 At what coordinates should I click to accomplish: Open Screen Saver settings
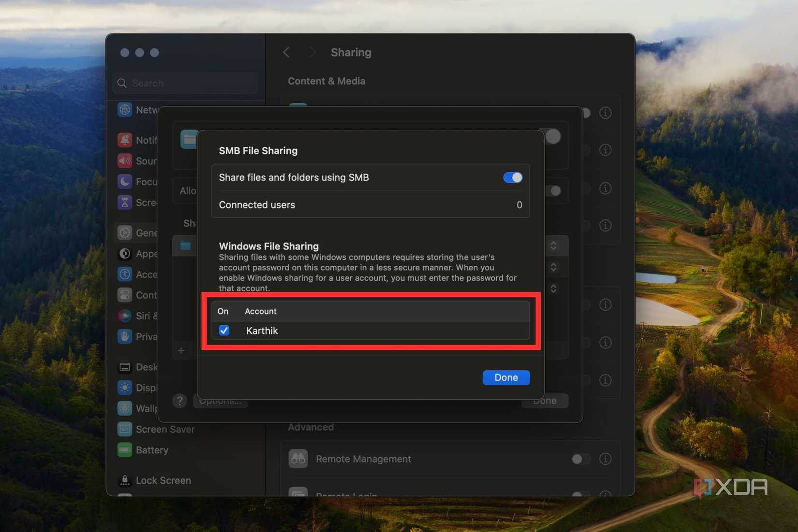pyautogui.click(x=156, y=429)
